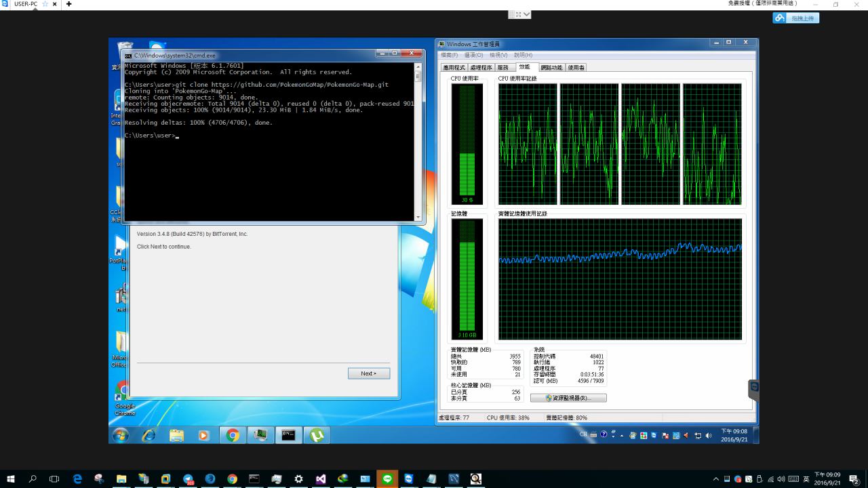Add a new remote session tab

(68, 4)
